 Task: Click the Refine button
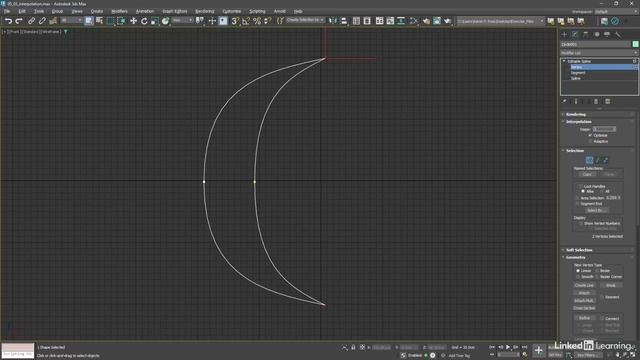(x=584, y=318)
